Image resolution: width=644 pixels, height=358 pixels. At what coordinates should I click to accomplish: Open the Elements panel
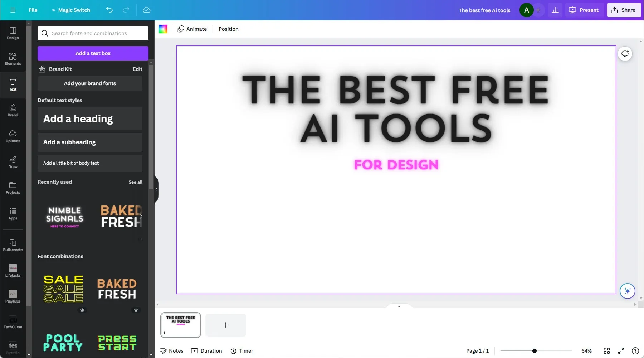(x=13, y=59)
